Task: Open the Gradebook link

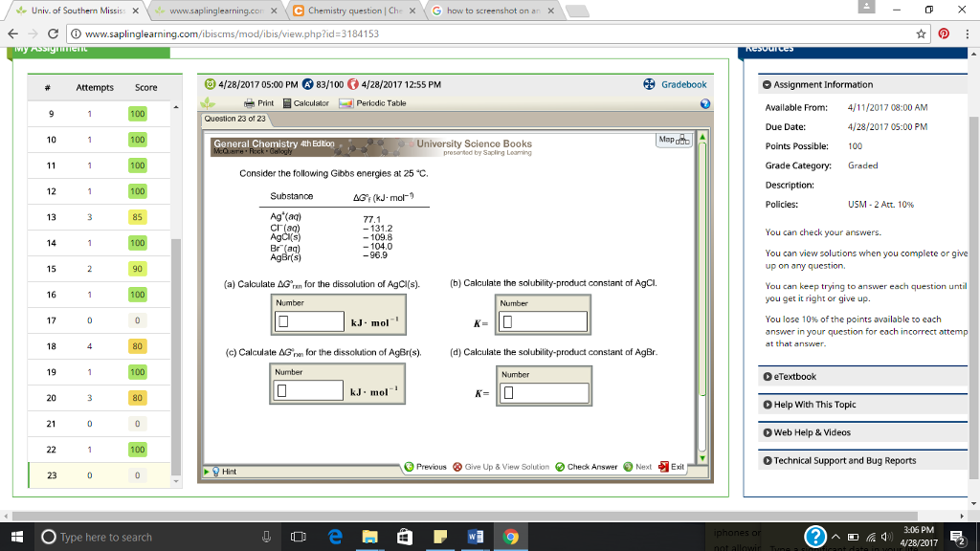Action: 683,84
